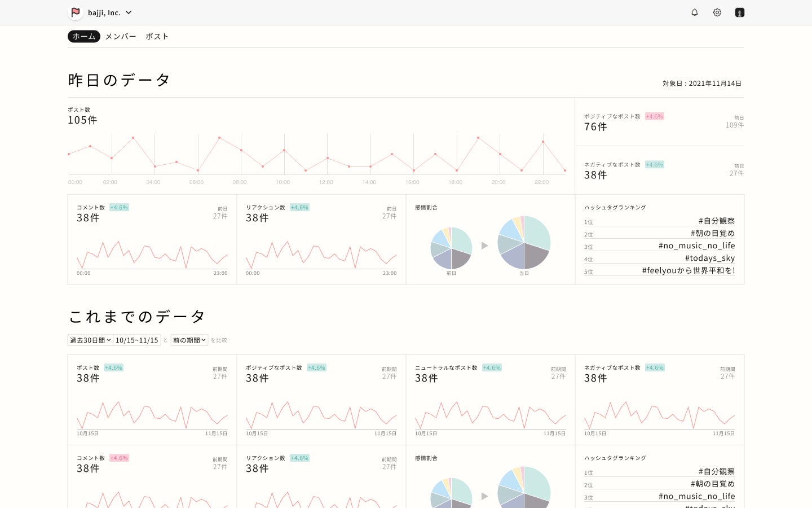Viewport: 812px width, 508px height.
Task: Switch to the ポスト tab
Action: 157,37
